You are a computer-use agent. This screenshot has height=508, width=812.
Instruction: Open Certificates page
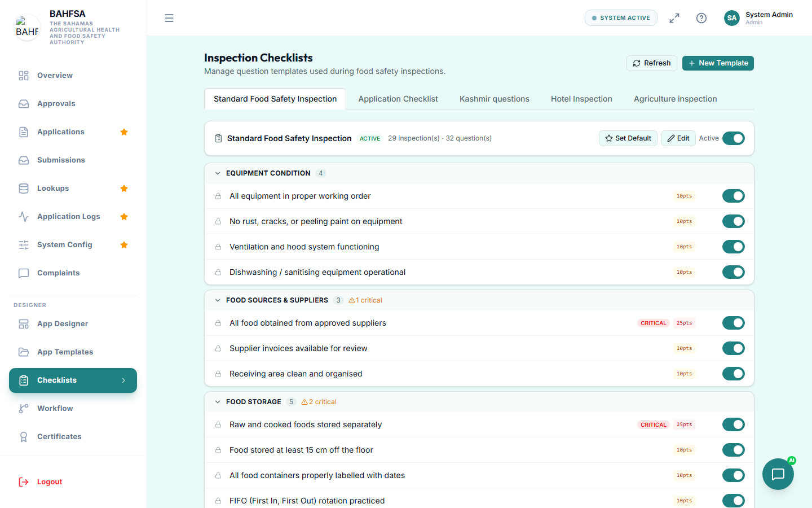tap(73, 437)
